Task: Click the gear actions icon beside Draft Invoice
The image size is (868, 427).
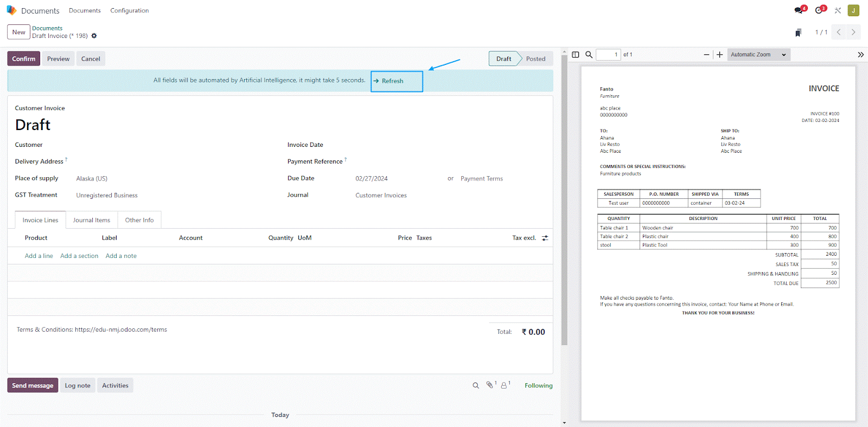Action: pos(94,36)
